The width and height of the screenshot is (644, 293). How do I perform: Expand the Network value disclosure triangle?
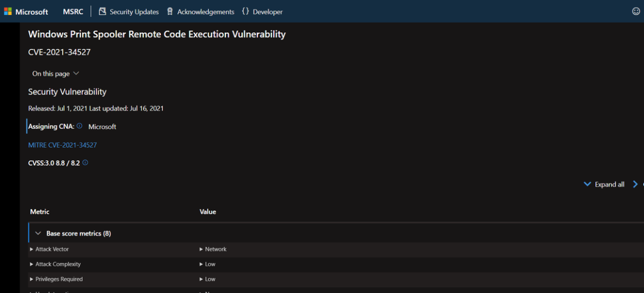[201, 250]
